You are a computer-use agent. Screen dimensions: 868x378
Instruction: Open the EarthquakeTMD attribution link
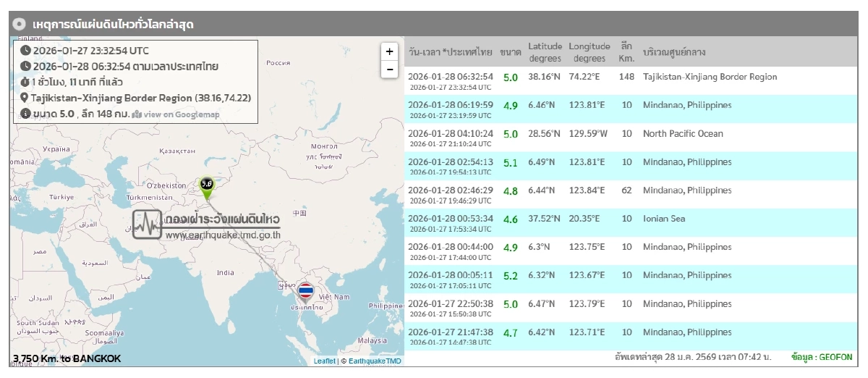375,361
